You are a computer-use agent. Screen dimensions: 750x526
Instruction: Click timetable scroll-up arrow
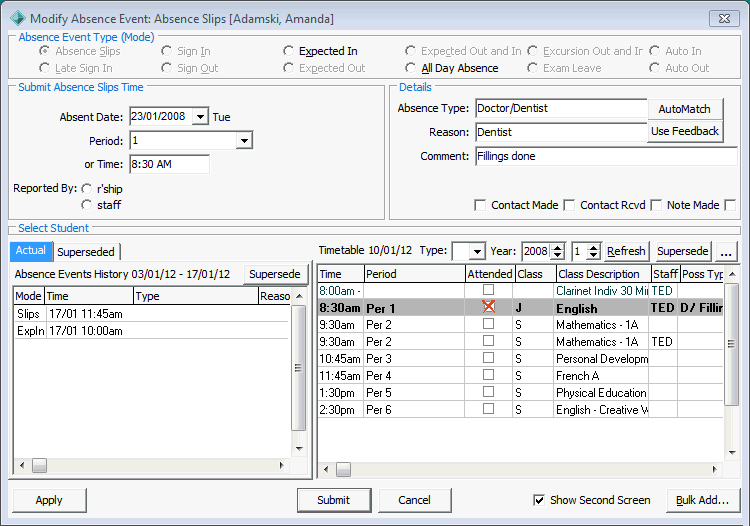pyautogui.click(x=732, y=274)
